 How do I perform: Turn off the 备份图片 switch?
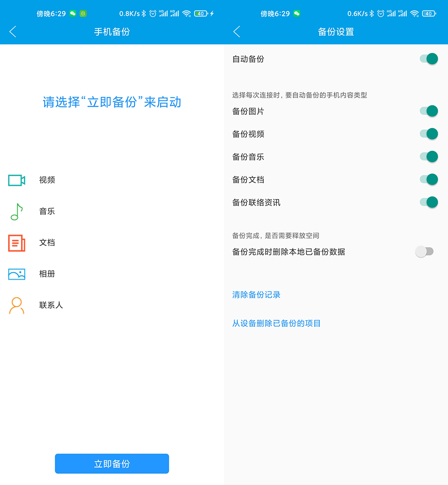coord(429,111)
